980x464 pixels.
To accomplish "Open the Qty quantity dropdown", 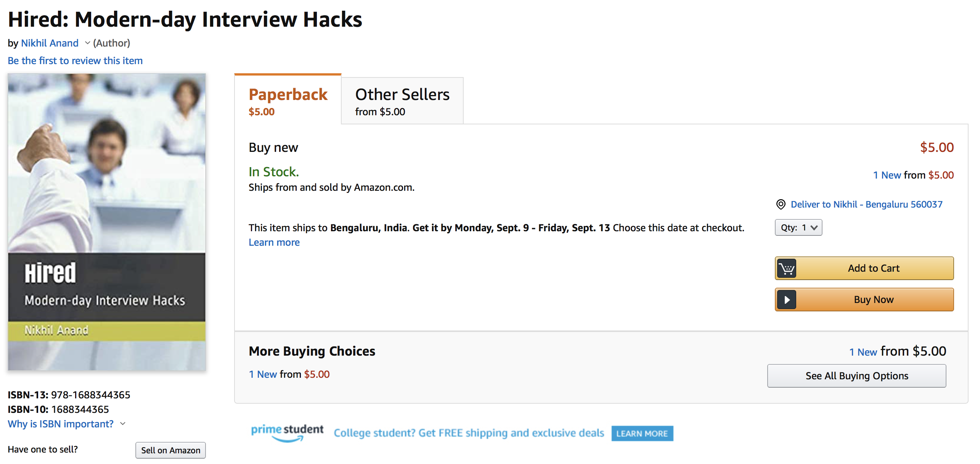I will coord(798,228).
